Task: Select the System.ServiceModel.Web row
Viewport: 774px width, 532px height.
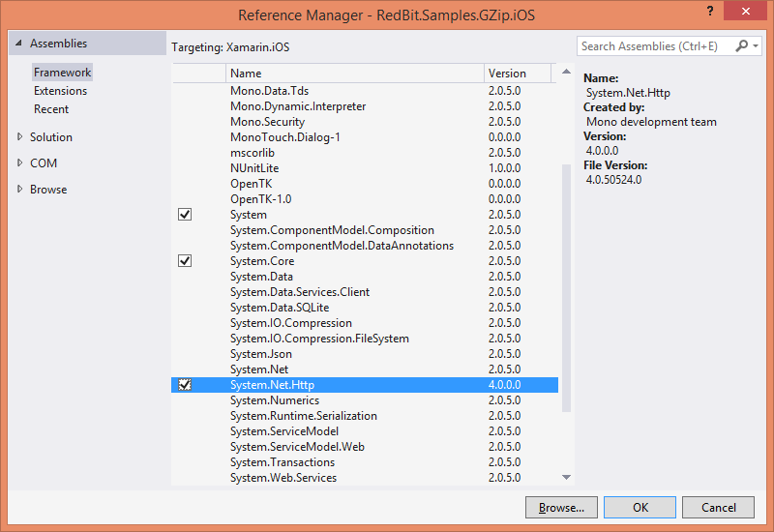Action: click(x=365, y=447)
